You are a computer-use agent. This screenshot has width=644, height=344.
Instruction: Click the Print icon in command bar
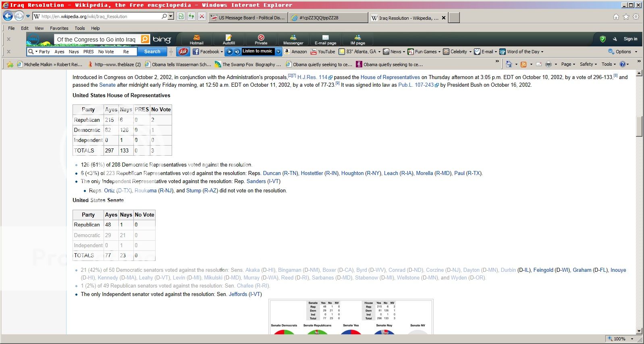[548, 65]
